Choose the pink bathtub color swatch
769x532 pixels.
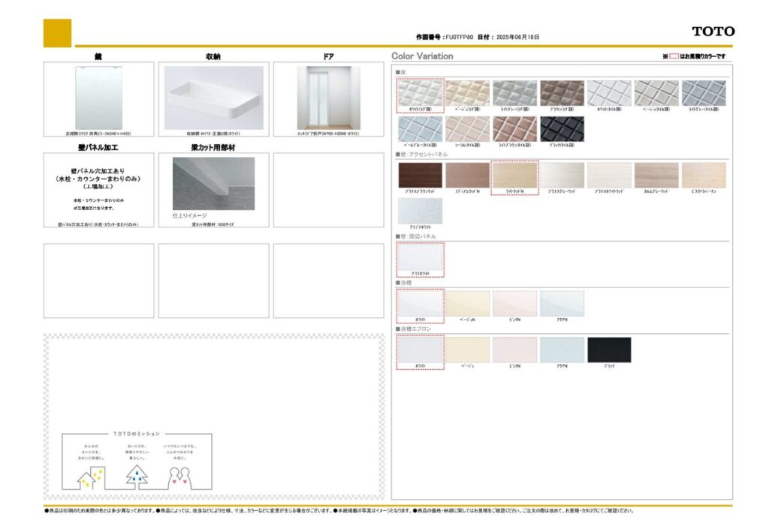tap(514, 304)
